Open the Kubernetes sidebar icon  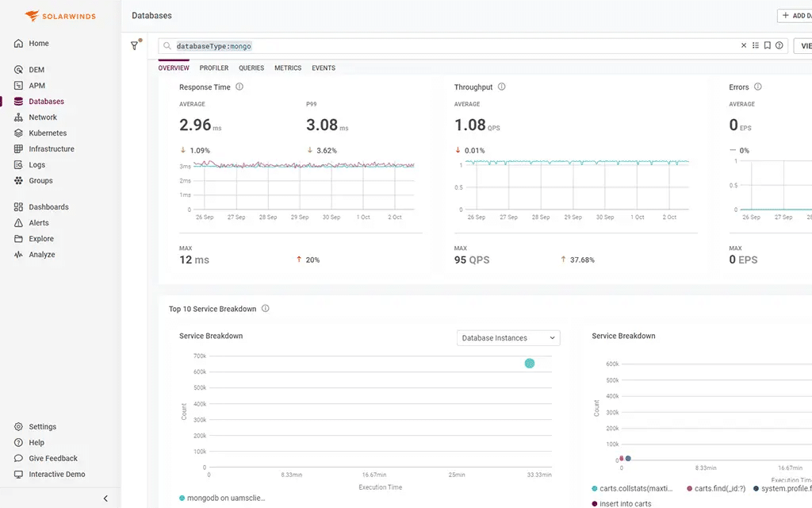coord(19,133)
